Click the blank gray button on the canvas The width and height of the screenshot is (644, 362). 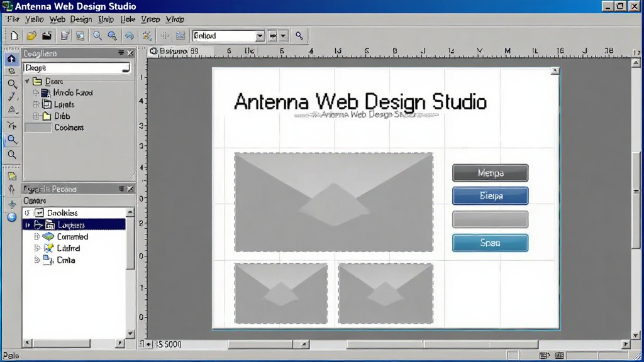(490, 219)
